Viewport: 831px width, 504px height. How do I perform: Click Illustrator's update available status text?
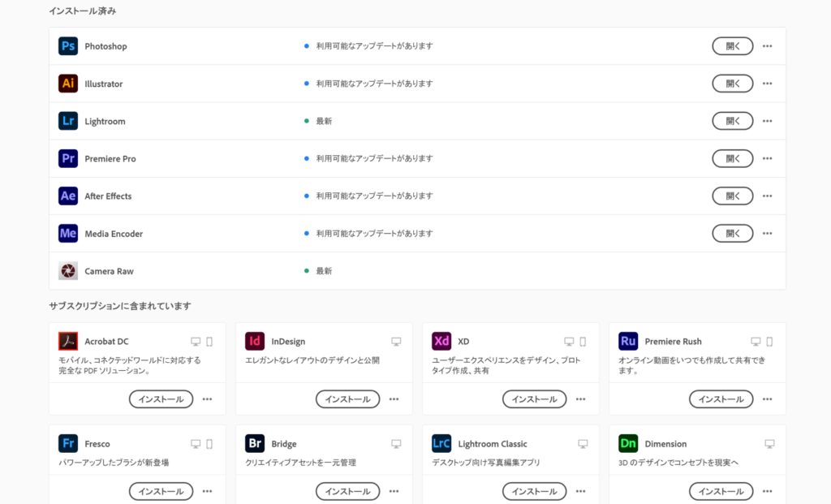pos(375,84)
